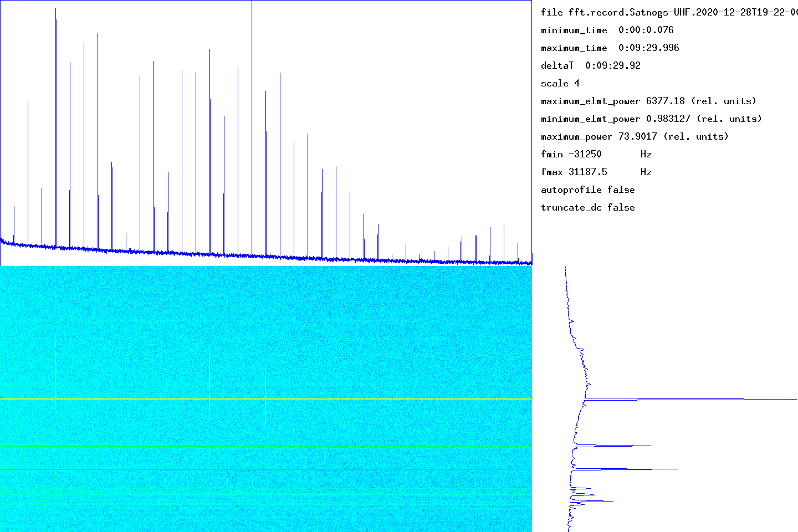Select the maximum_time 0:09:29.996 line

coord(610,48)
